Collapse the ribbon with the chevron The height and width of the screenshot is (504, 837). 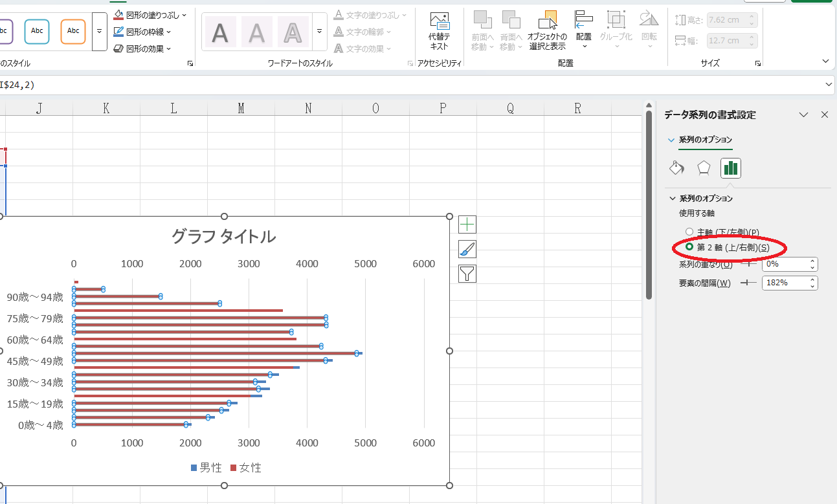click(x=825, y=61)
